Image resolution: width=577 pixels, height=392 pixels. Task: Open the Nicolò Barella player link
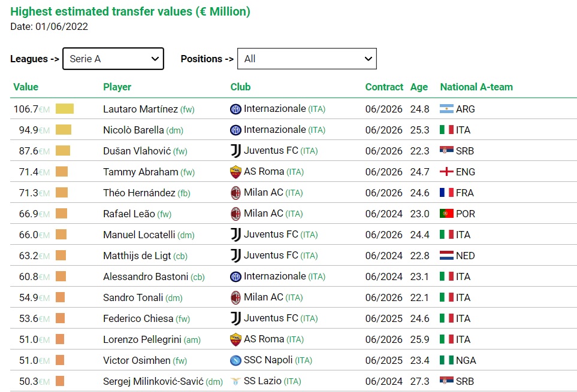[134, 130]
